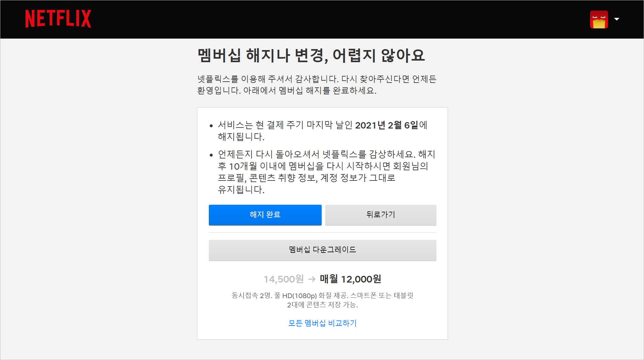Click the empty black header bar
Image resolution: width=644 pixels, height=360 pixels.
(319, 19)
